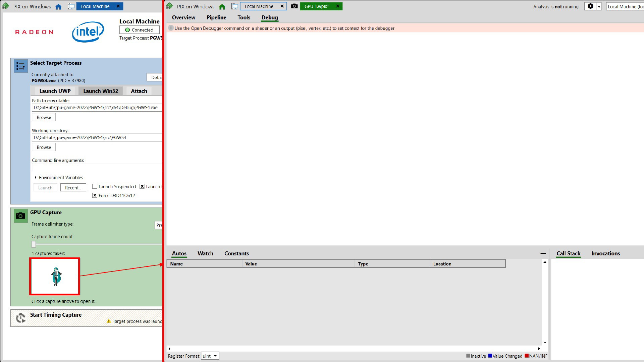Select Autos tab
This screenshot has height=362, width=644.
(179, 253)
